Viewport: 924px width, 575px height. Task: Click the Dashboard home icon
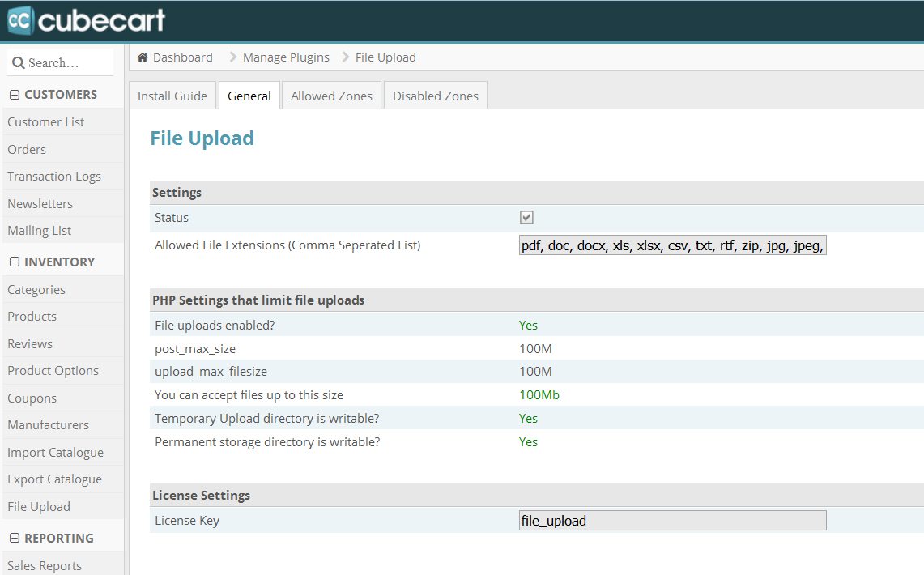pos(143,57)
